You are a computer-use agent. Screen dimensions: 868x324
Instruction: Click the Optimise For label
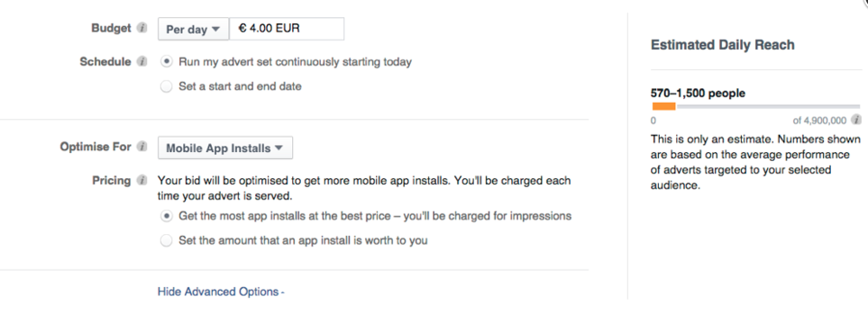[x=96, y=147]
